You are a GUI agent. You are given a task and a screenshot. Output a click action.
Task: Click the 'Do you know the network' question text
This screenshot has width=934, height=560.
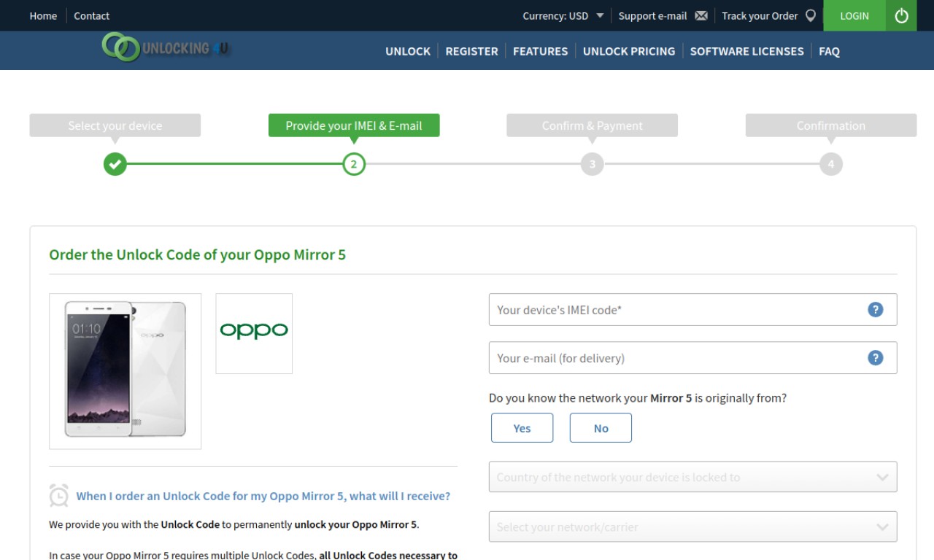tap(638, 398)
